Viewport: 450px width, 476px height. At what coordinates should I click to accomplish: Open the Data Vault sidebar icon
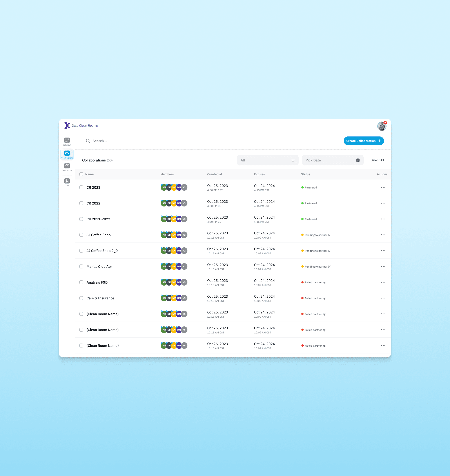(x=67, y=141)
